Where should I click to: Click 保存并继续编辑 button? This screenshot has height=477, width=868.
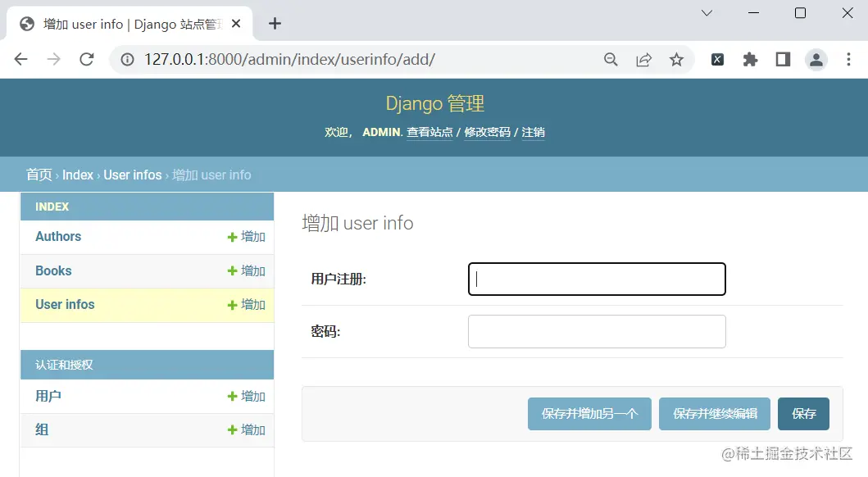click(714, 414)
